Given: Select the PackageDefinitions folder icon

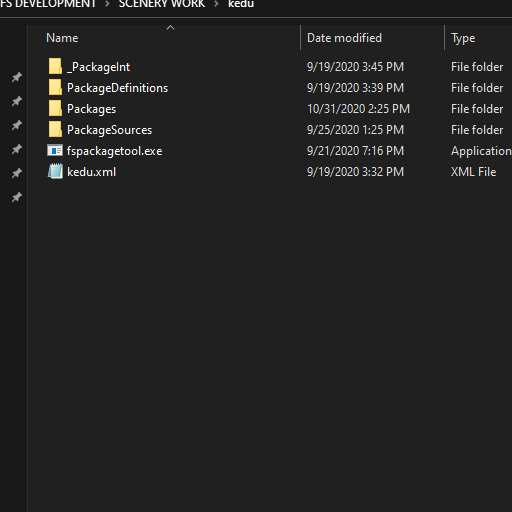Looking at the screenshot, I should [x=55, y=88].
